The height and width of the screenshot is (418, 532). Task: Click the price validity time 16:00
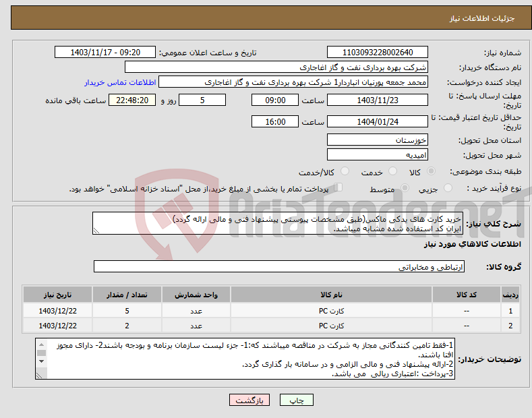[x=275, y=121]
